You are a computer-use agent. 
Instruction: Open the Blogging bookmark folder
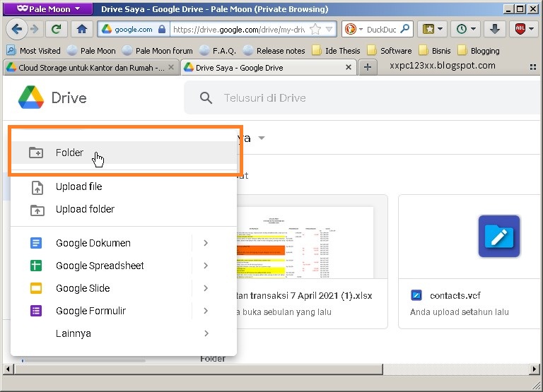coord(478,51)
